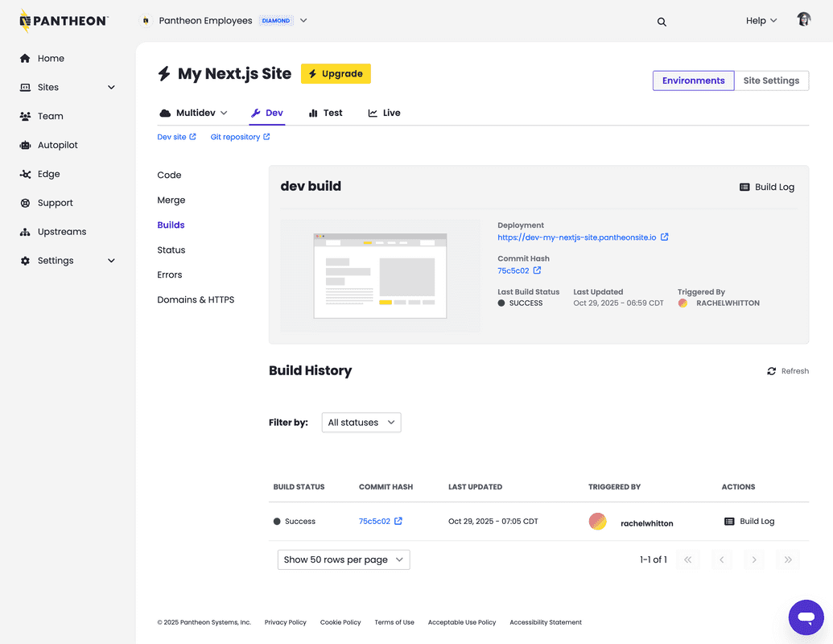
Task: Select the Edge sidebar item
Action: pyautogui.click(x=48, y=174)
